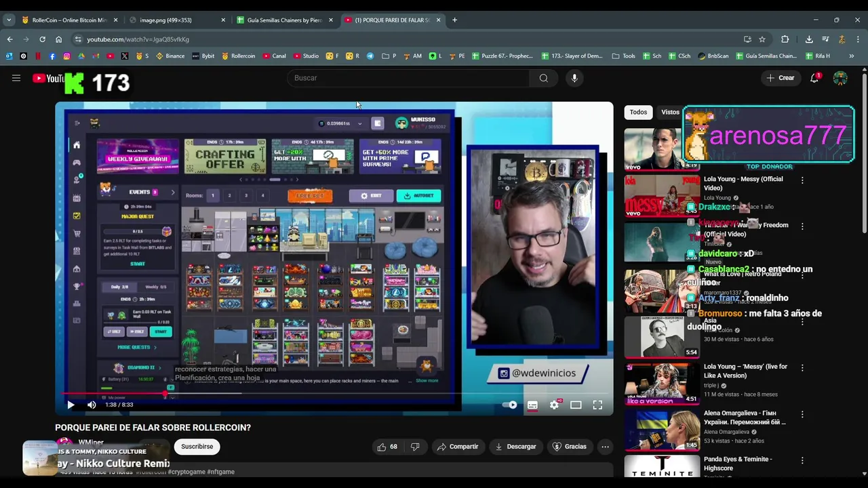Viewport: 868px width, 488px height.
Task: Open the Bybit bookmark
Action: point(203,56)
